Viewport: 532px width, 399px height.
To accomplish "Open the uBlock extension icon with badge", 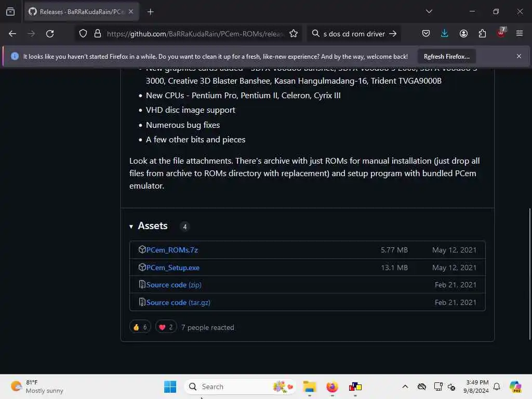I will pos(501,33).
